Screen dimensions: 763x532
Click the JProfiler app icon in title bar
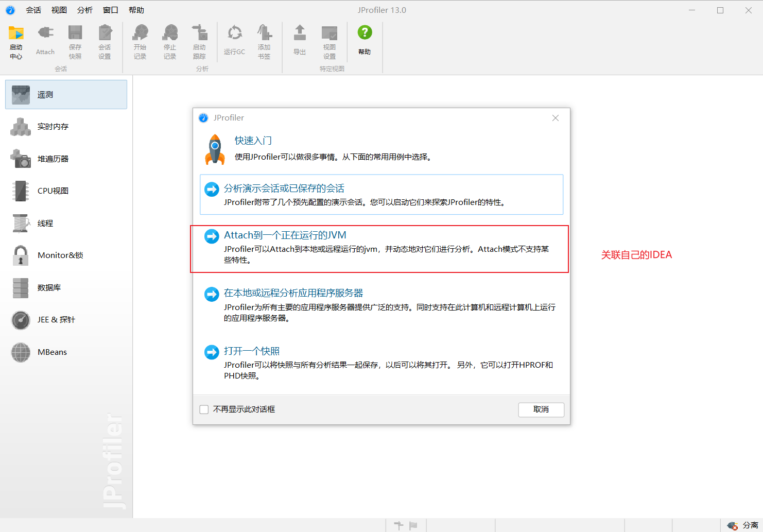coord(10,10)
